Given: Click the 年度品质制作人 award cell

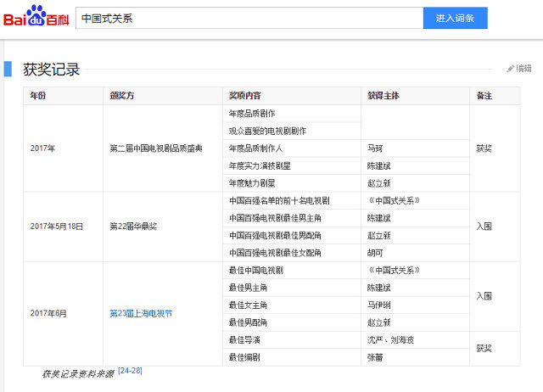Looking at the screenshot, I should coord(292,148).
